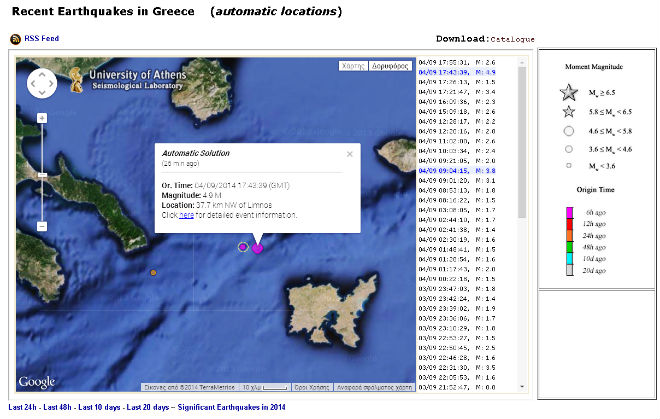Image resolution: width=660 pixels, height=419 pixels.
Task: Click the small orange earthquake marker
Action: pyautogui.click(x=153, y=272)
